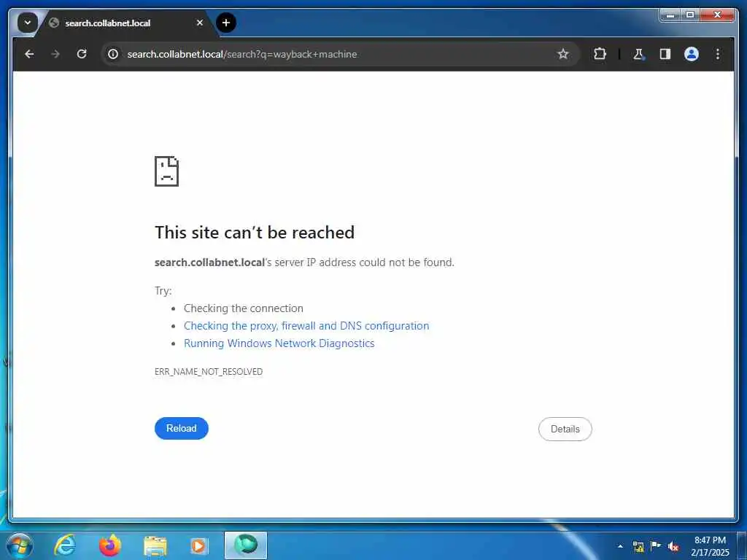
Task: Minimize the browser window
Action: click(670, 15)
